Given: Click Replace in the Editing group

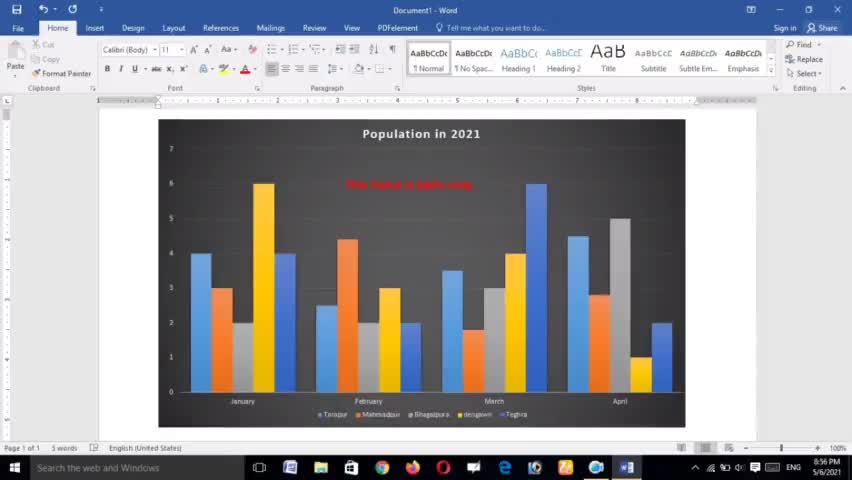Looking at the screenshot, I should [x=804, y=59].
